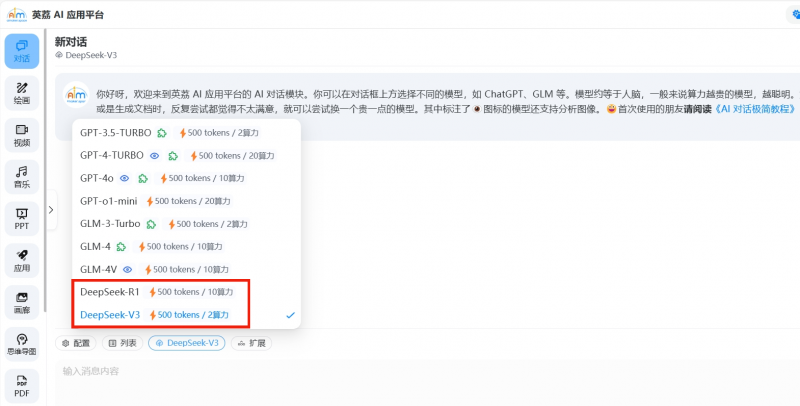
Task: Select GPT-4o model
Action: (x=186, y=178)
